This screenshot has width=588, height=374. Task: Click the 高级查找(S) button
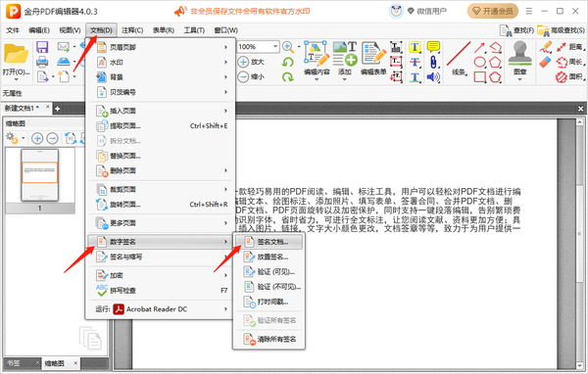[561, 30]
